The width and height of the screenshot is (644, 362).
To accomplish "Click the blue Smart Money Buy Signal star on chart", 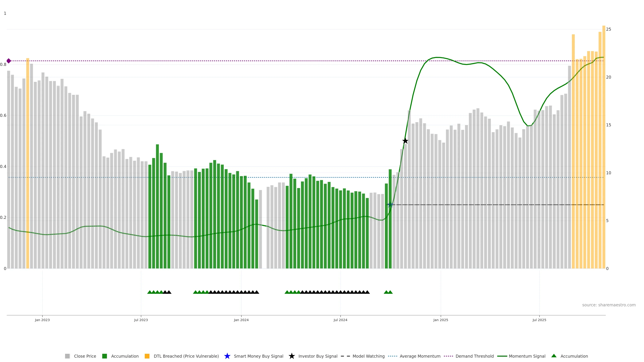I will pos(390,205).
